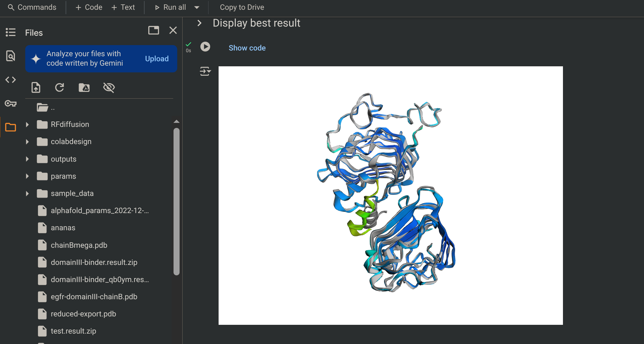Click the upload file to session storage icon
Image resolution: width=644 pixels, height=344 pixels.
(36, 88)
